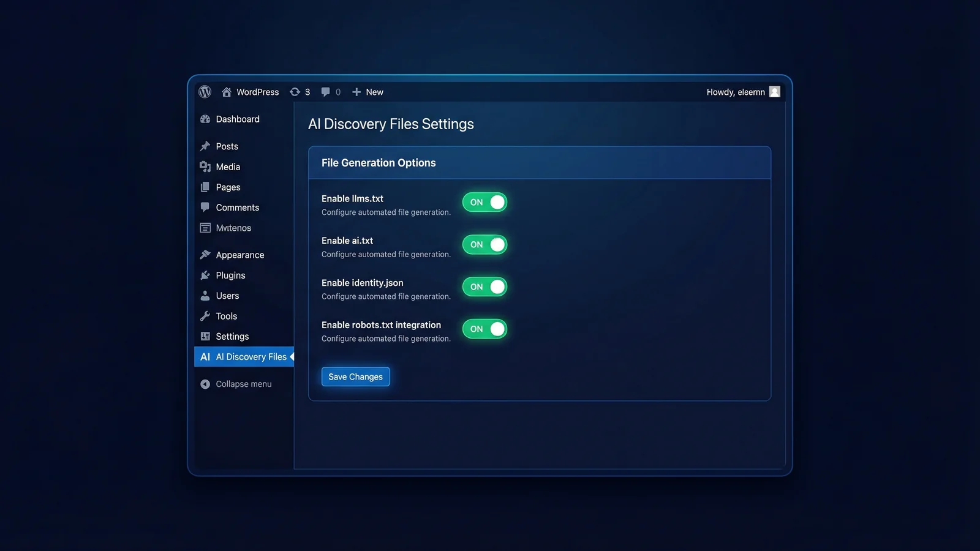
Task: Click the Save Changes button
Action: [x=356, y=377]
